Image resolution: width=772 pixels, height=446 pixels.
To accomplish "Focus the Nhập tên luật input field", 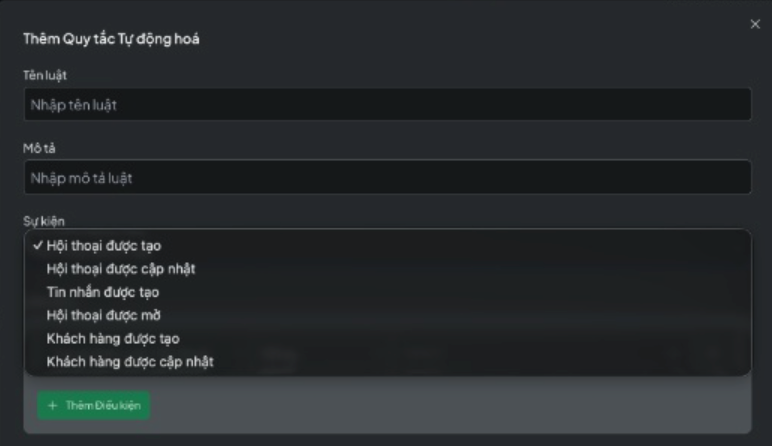I will [x=386, y=105].
